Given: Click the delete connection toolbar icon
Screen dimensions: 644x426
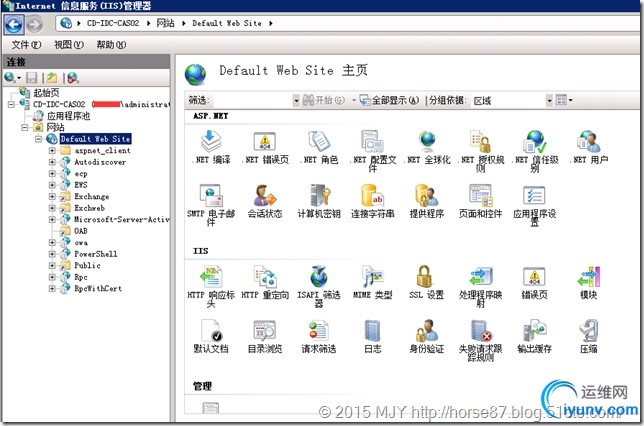Looking at the screenshot, I should [x=73, y=77].
